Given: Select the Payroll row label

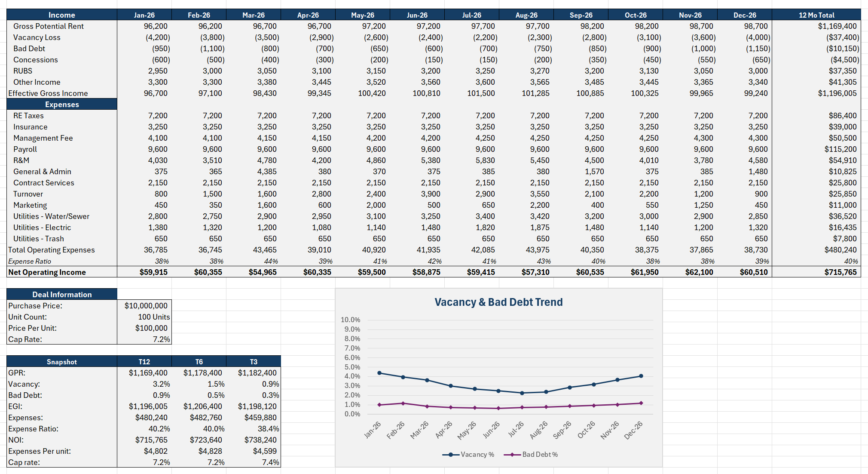Looking at the screenshot, I should 25,149.
